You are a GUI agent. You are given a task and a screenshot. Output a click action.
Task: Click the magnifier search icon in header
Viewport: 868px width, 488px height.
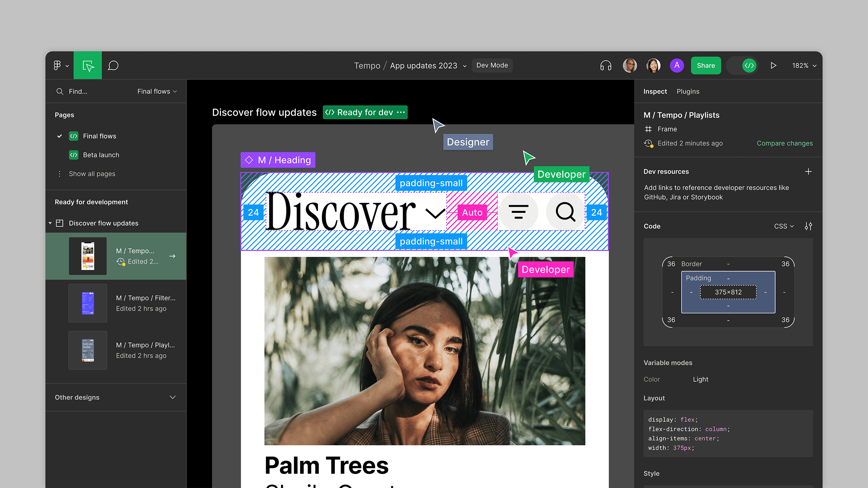point(565,212)
